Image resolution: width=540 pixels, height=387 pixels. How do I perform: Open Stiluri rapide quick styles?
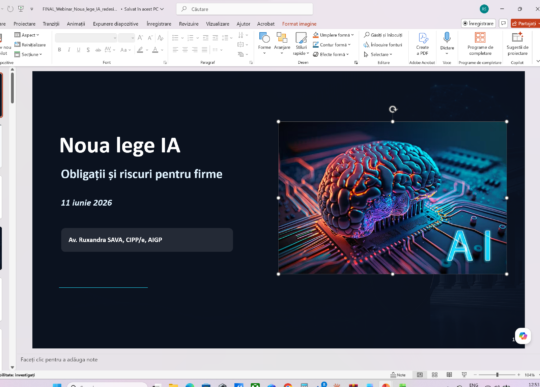[x=301, y=43]
